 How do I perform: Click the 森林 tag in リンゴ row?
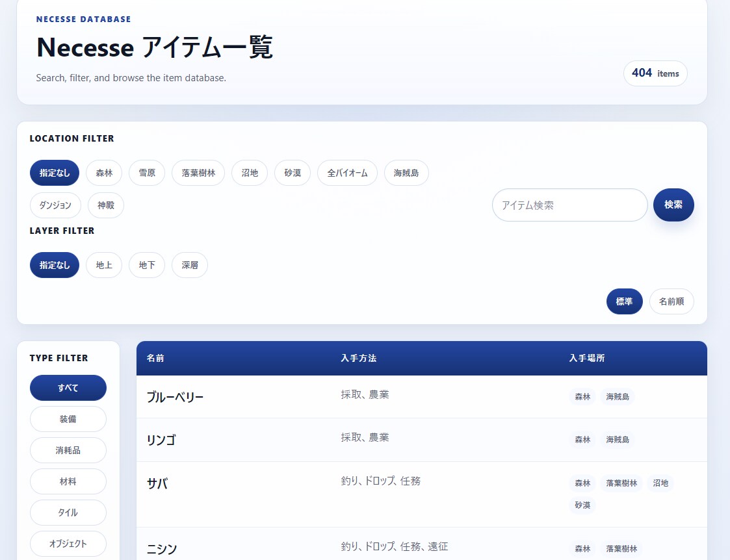(582, 440)
